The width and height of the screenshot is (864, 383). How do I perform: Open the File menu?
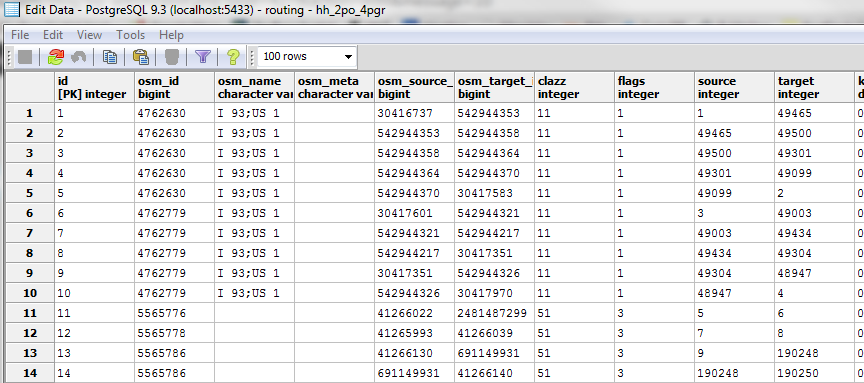point(20,35)
